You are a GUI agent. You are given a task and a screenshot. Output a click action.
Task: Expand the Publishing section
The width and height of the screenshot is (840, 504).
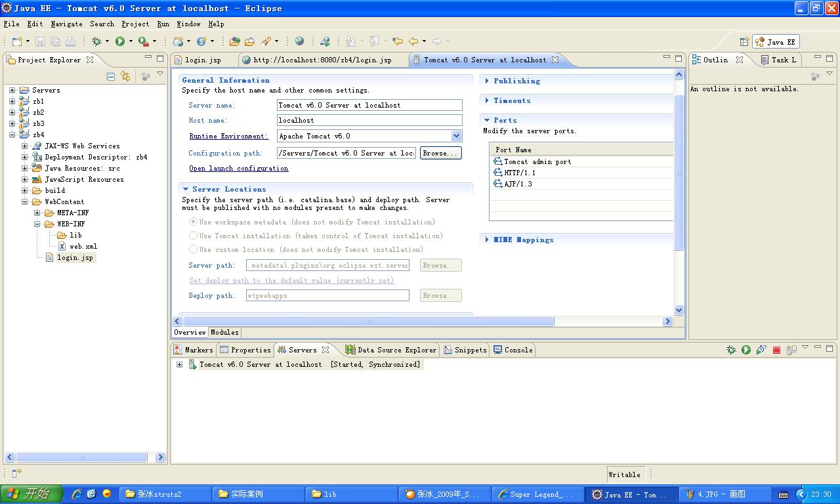[x=487, y=81]
